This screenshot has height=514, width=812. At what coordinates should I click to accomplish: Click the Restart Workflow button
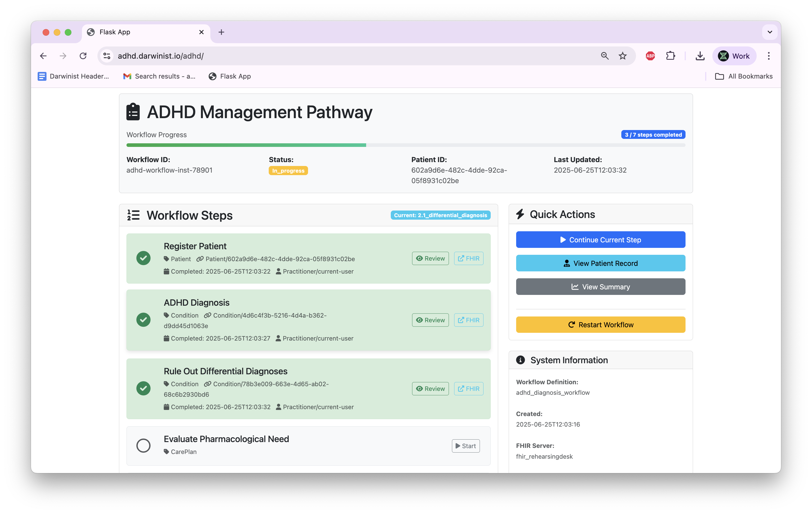[600, 325]
